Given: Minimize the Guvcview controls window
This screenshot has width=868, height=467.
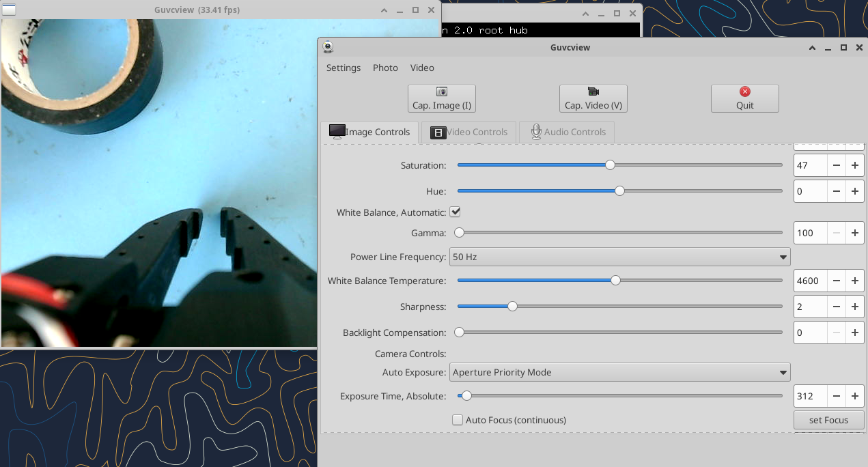Looking at the screenshot, I should pyautogui.click(x=828, y=48).
